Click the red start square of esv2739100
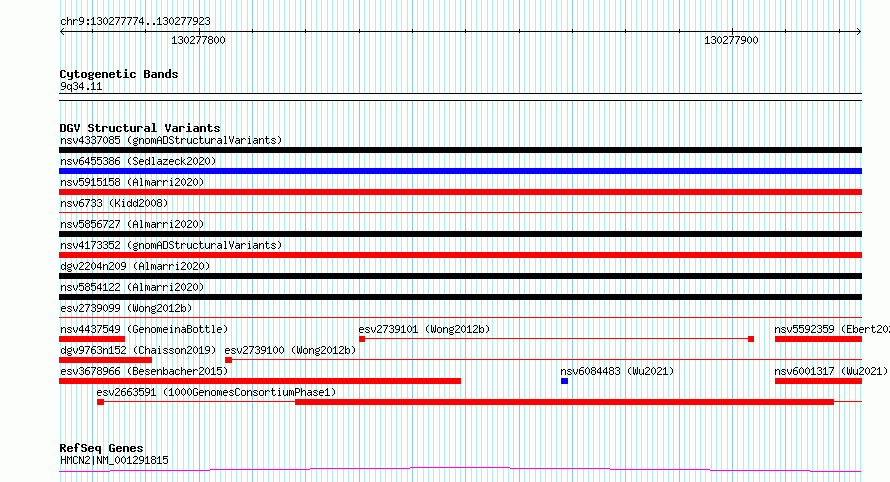This screenshot has width=890, height=482. [x=228, y=360]
